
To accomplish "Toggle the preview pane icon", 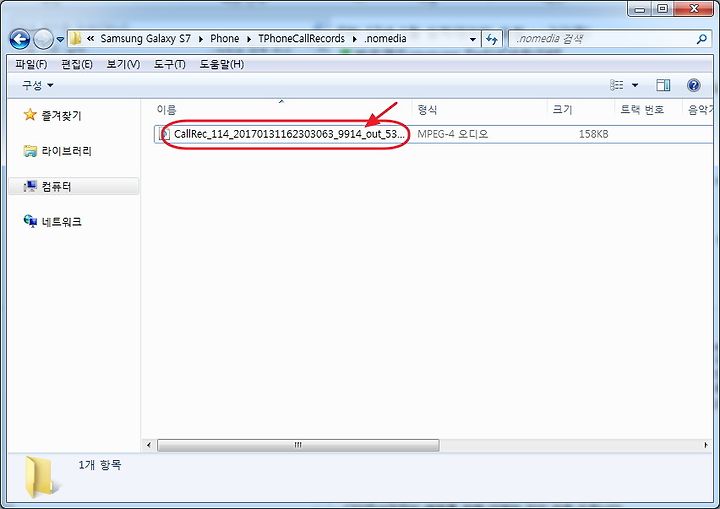I will click(663, 85).
